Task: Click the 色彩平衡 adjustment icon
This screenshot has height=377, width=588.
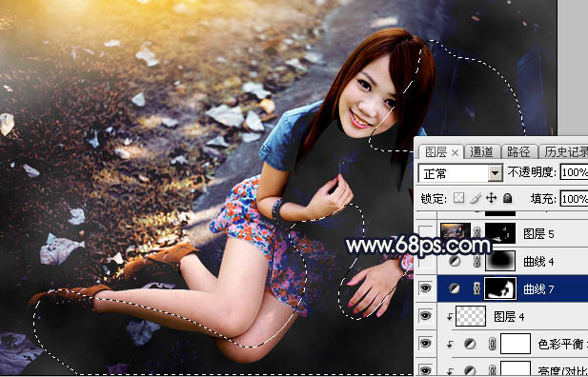Action: [x=470, y=344]
